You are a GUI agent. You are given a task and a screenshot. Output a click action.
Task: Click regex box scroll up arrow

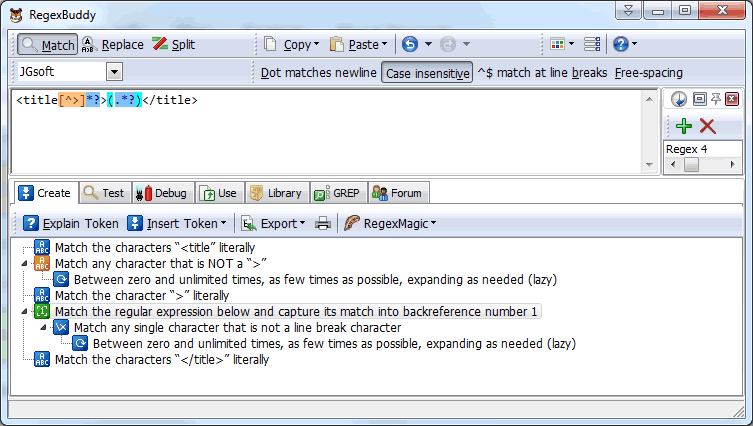(x=649, y=99)
